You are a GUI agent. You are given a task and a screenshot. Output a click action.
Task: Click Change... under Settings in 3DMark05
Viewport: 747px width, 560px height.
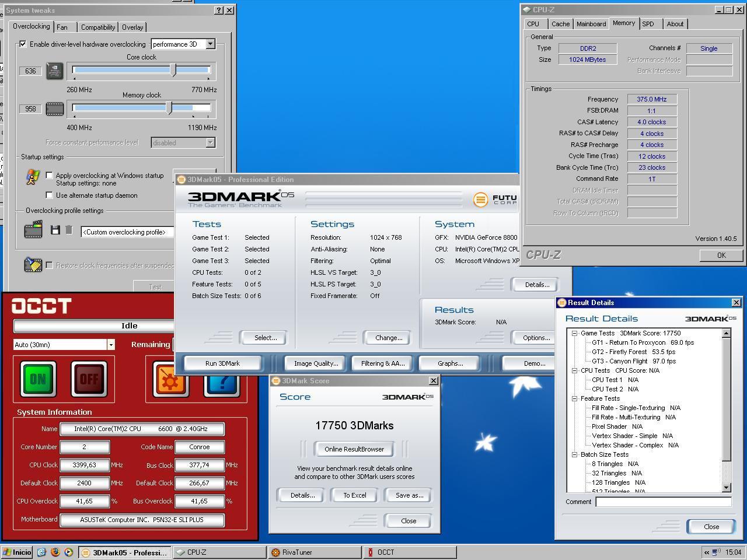(389, 338)
